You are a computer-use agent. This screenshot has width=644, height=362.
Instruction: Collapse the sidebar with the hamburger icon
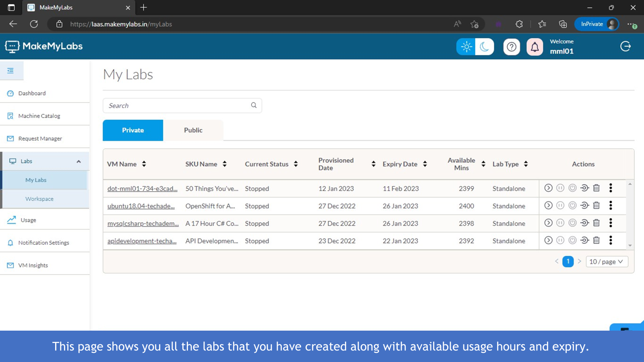point(10,71)
